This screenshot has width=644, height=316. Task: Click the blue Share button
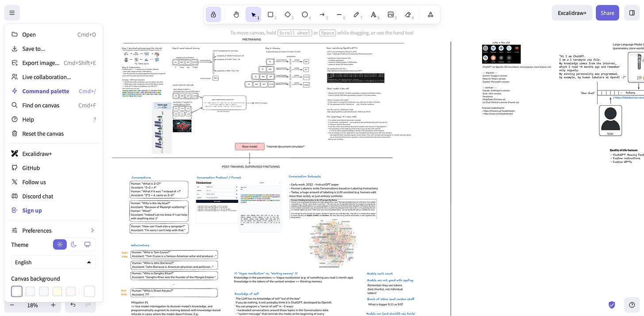607,13
